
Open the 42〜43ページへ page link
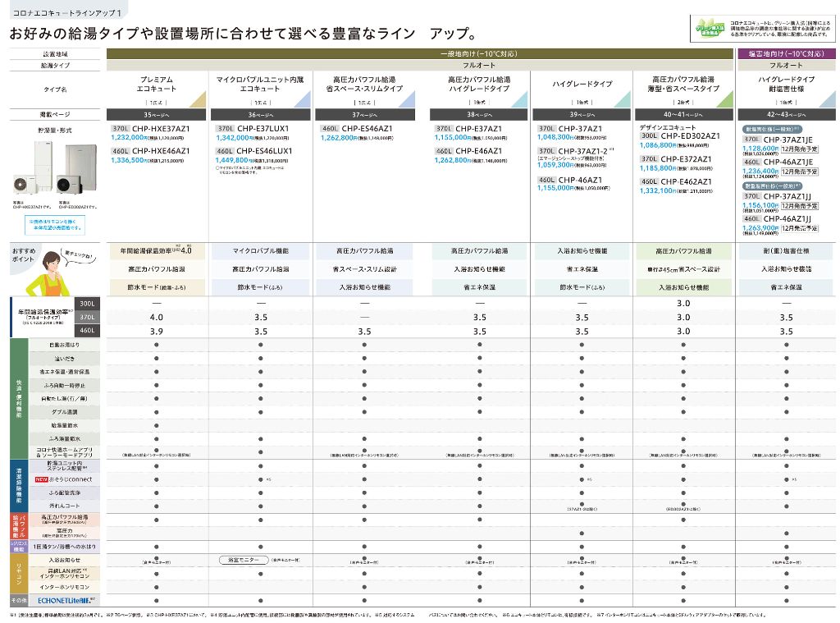tap(787, 115)
